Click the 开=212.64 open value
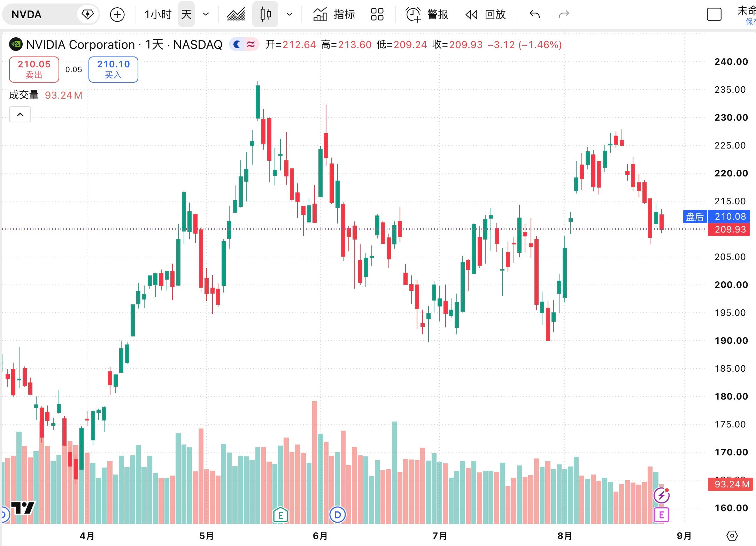 pyautogui.click(x=291, y=45)
